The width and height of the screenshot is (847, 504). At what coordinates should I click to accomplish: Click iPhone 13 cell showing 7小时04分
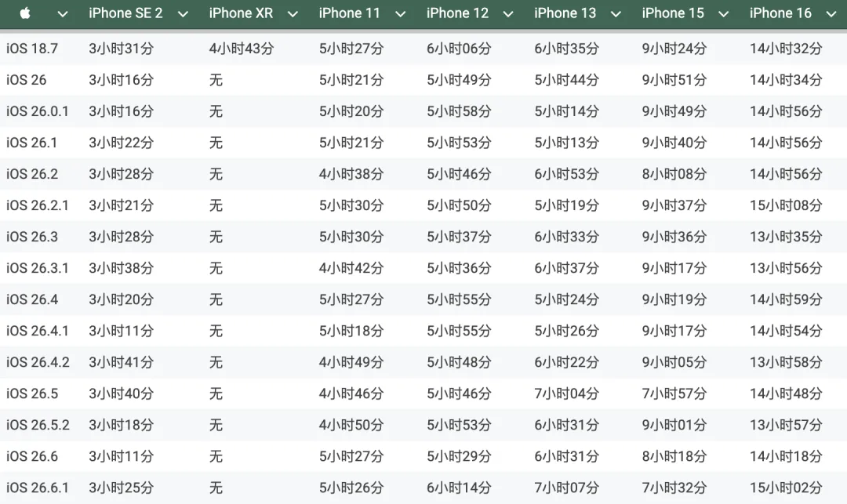point(567,393)
